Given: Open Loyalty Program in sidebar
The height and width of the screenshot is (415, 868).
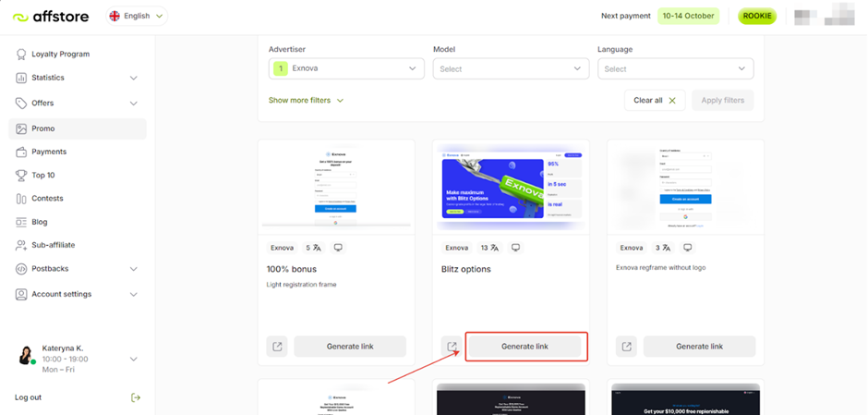Looking at the screenshot, I should click(x=60, y=54).
